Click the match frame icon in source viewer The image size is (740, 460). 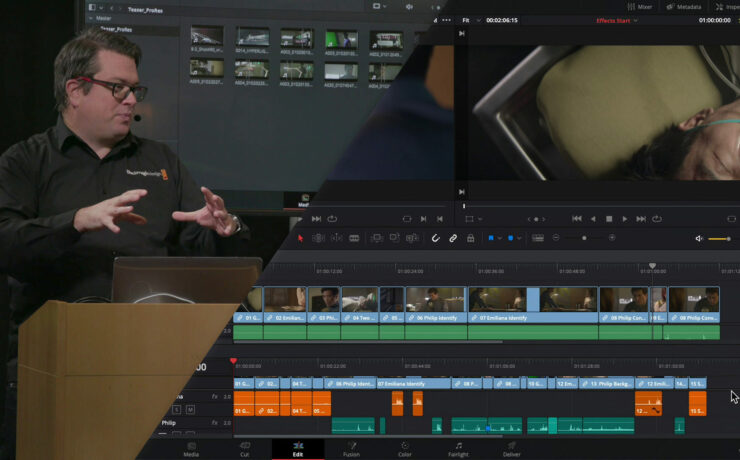pos(407,219)
